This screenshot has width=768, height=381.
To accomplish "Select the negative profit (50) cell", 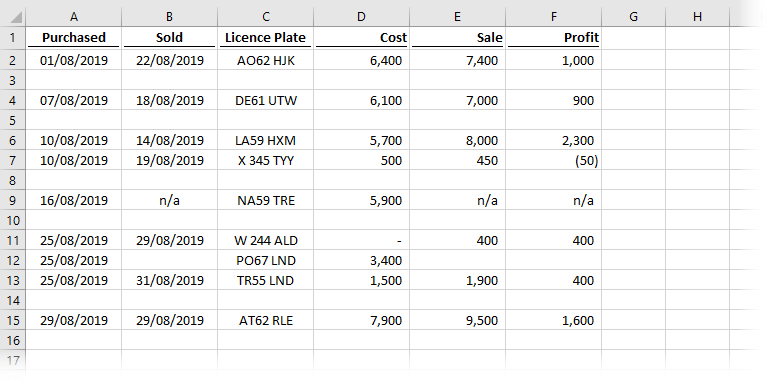I will 553,160.
